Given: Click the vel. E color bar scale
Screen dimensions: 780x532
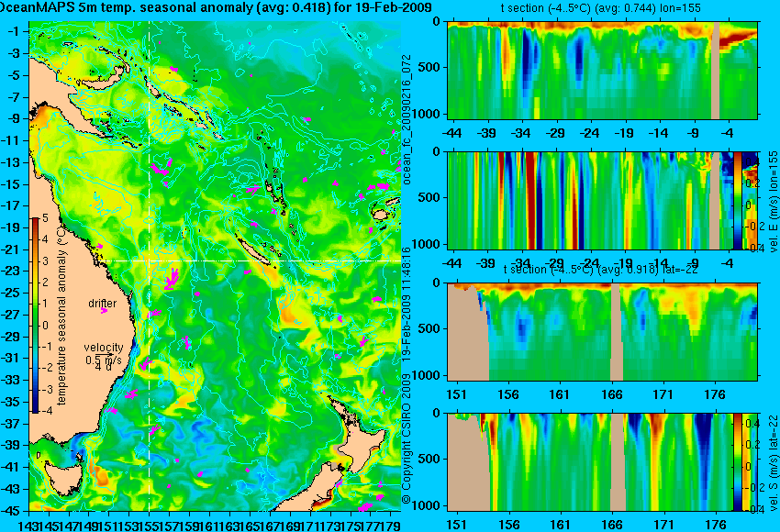Looking at the screenshot, I should 737,200.
